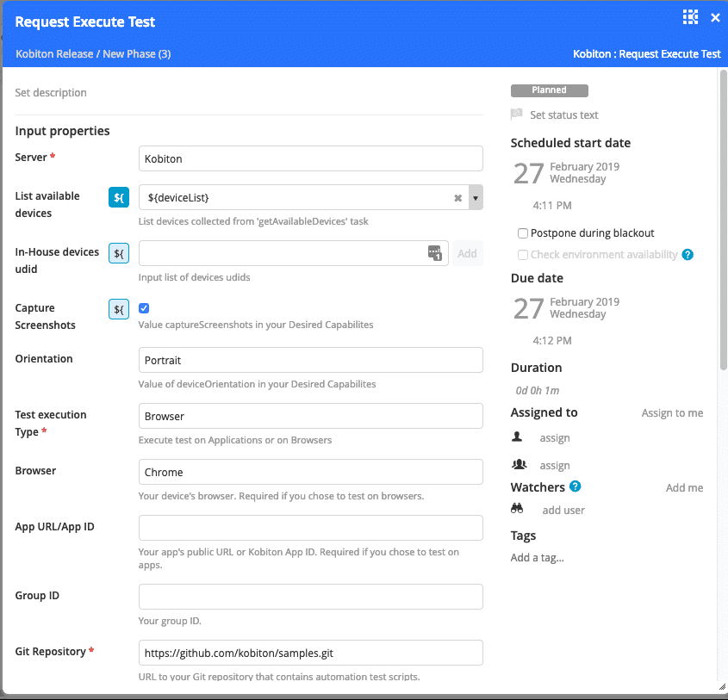
Task: Toggle variable button for Capture Screenshots
Action: (x=119, y=309)
